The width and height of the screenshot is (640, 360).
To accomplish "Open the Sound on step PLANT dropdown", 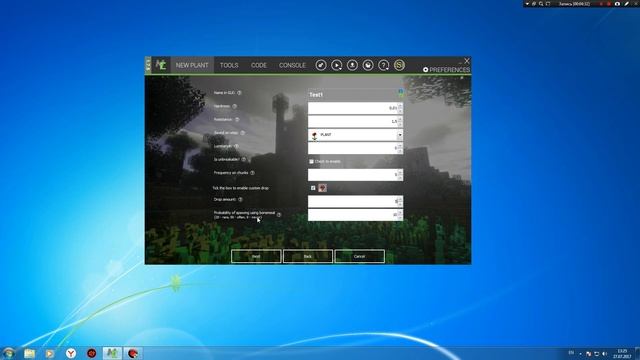I will click(355, 135).
